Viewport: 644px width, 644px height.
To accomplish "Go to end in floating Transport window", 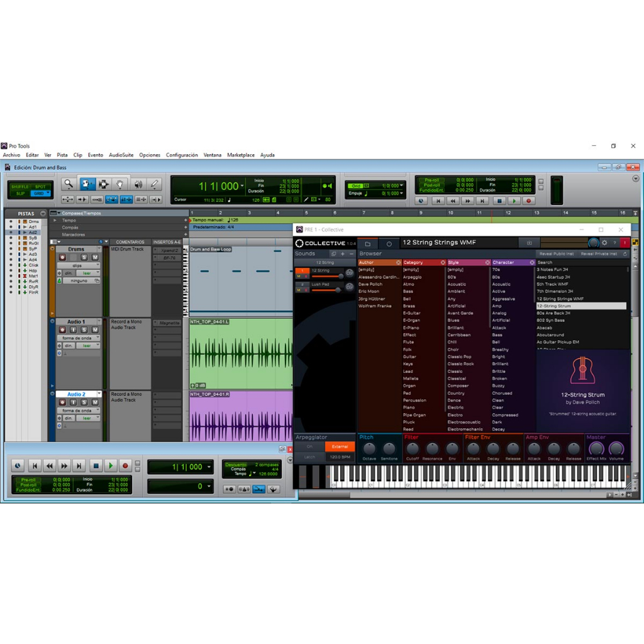I will point(79,466).
